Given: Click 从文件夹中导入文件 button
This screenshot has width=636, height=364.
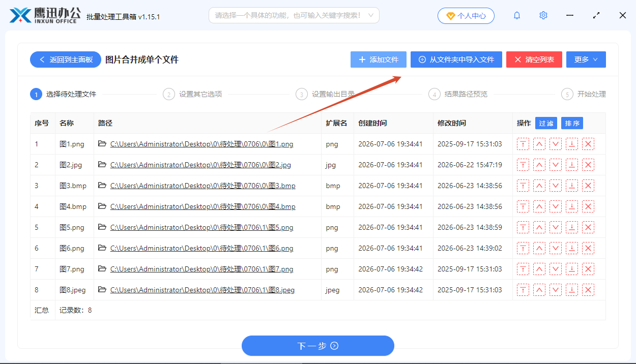Looking at the screenshot, I should tap(456, 59).
